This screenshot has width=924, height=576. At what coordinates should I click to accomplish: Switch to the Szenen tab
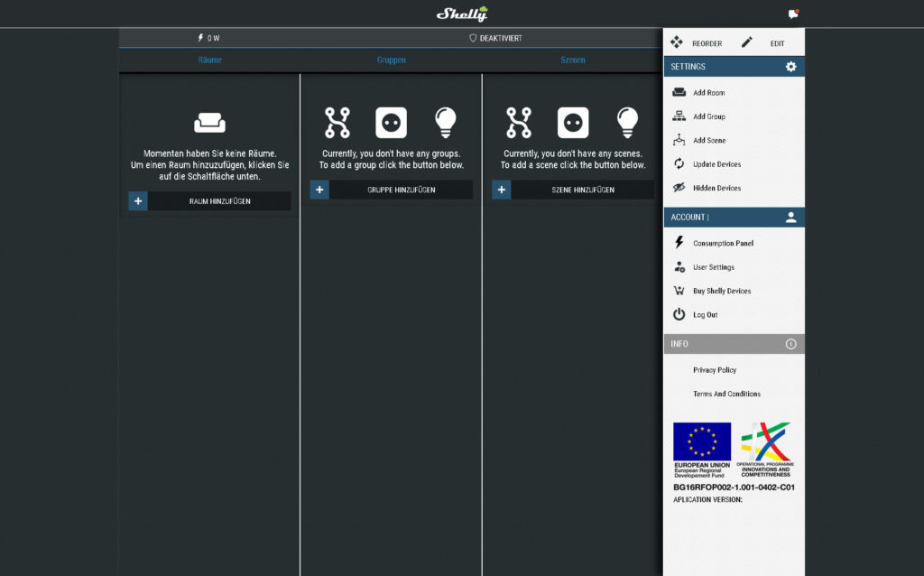tap(572, 60)
